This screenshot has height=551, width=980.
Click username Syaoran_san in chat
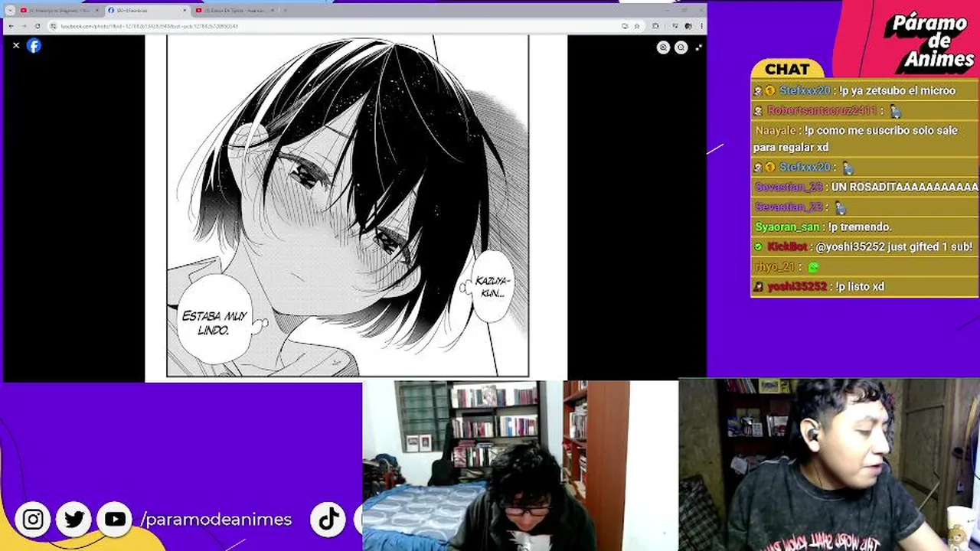[787, 227]
